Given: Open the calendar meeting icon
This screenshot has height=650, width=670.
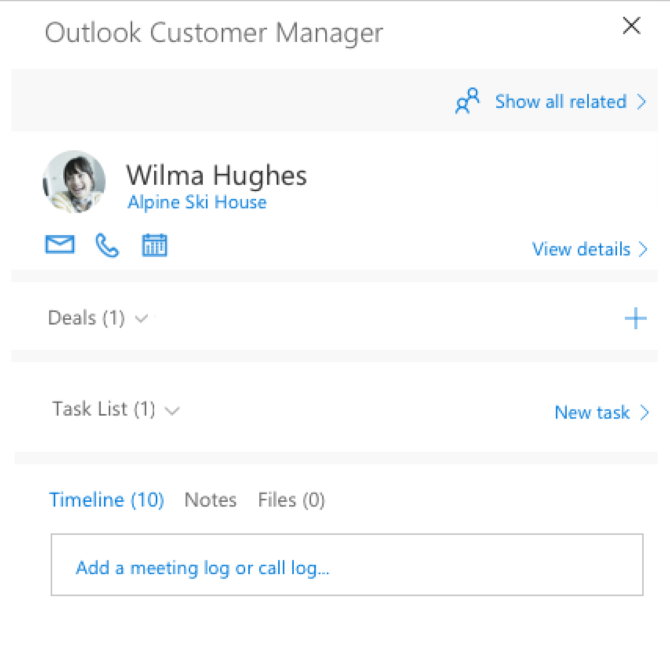Looking at the screenshot, I should click(x=154, y=245).
